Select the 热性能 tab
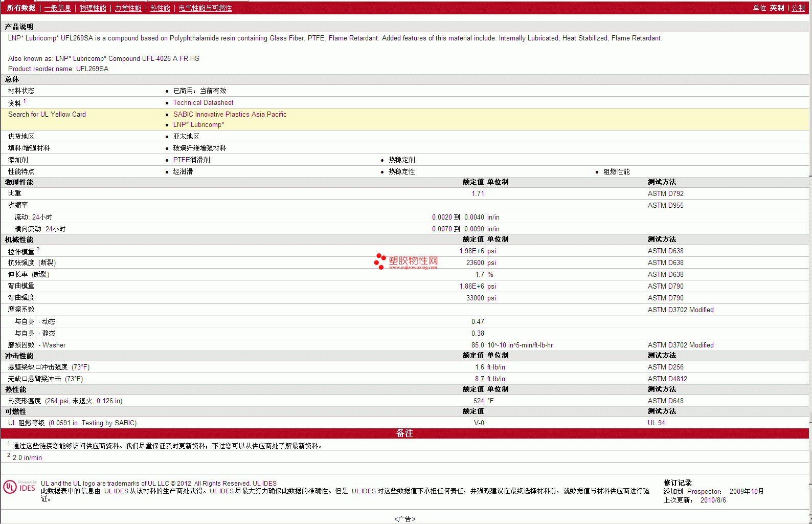Screen dimensions: 812x524 click(x=160, y=8)
